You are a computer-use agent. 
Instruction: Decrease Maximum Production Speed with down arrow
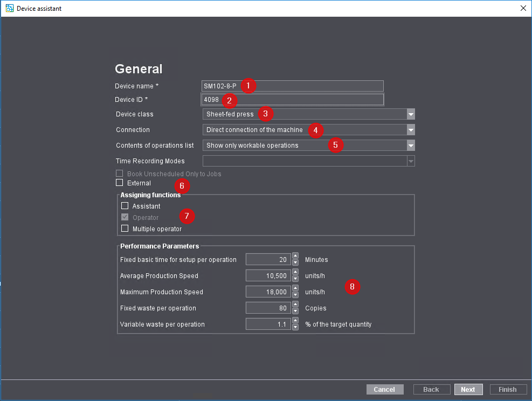(295, 295)
